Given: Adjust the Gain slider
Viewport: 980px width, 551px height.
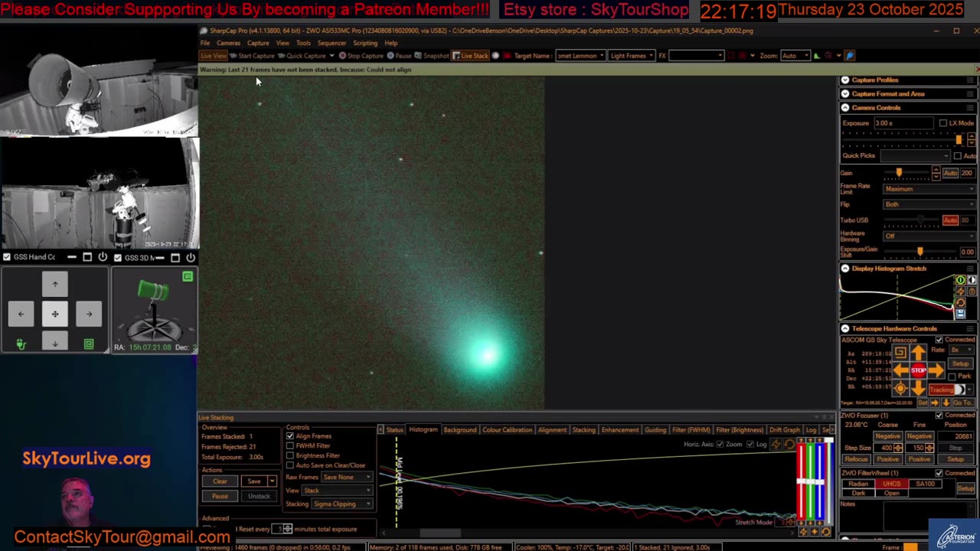Looking at the screenshot, I should (899, 174).
